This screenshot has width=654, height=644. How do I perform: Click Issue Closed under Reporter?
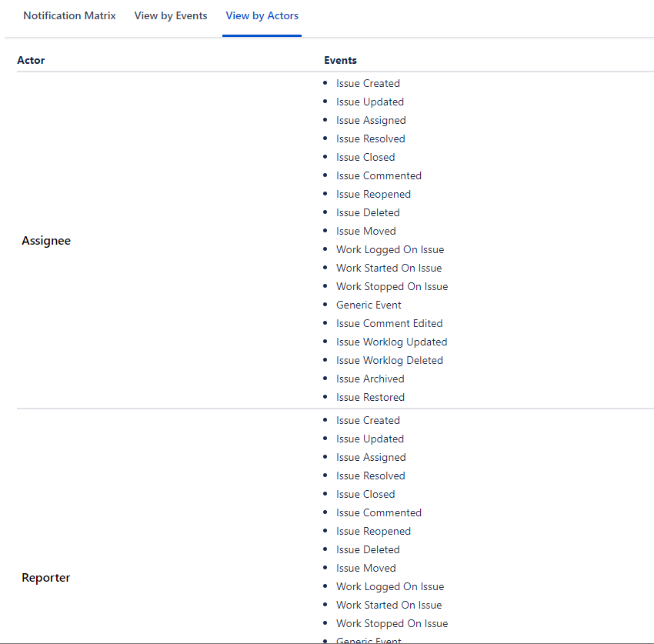[365, 494]
